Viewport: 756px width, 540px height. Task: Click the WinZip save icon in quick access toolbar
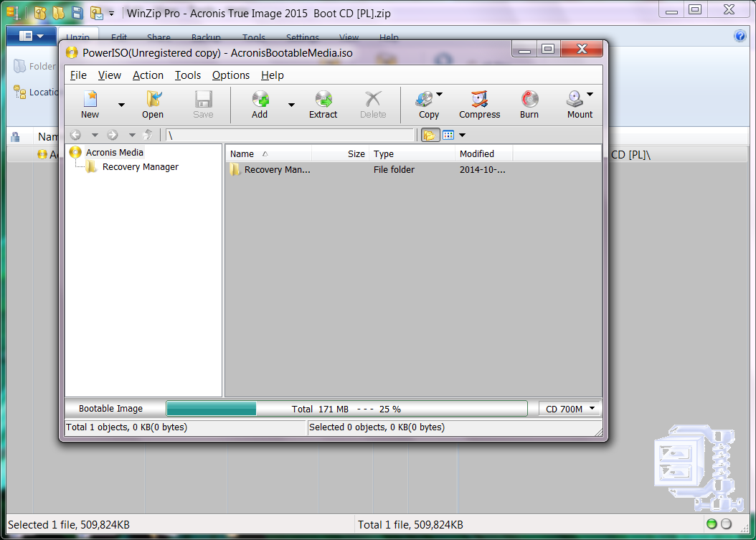pyautogui.click(x=77, y=13)
